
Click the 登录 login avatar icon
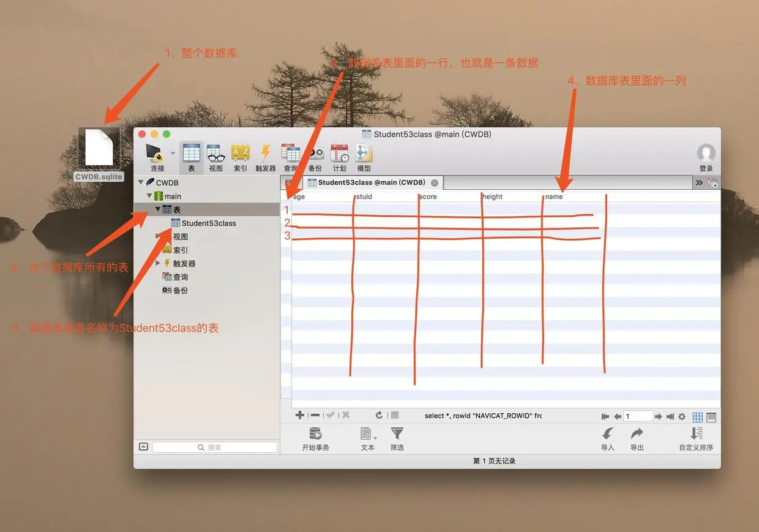coord(706,153)
